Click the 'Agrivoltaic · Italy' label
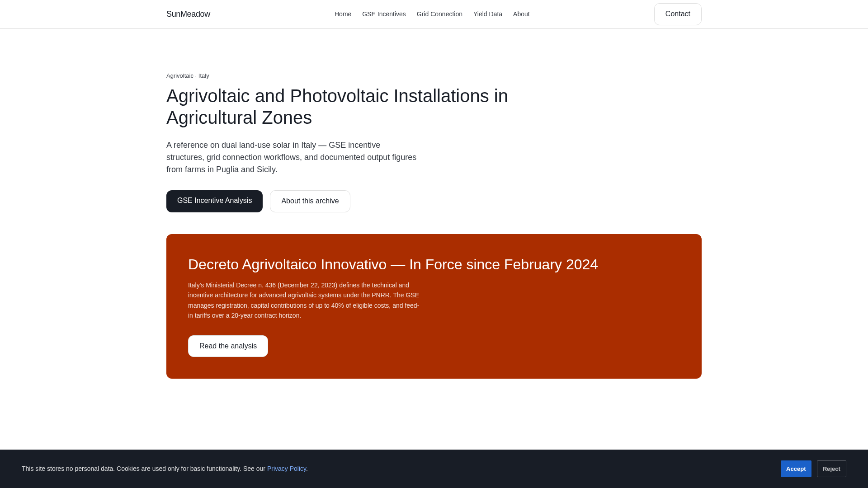 188,75
